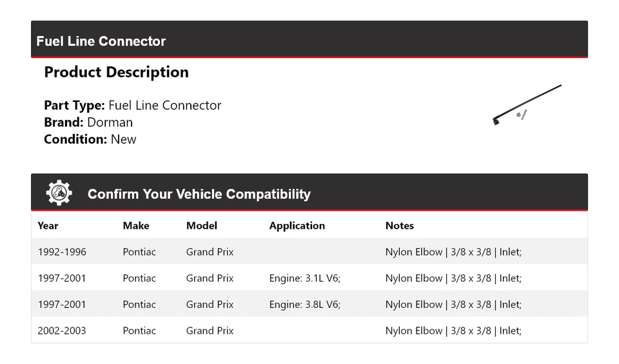The height and width of the screenshot is (364, 619).
Task: Select the 2002-2003 year cell
Action: [62, 330]
